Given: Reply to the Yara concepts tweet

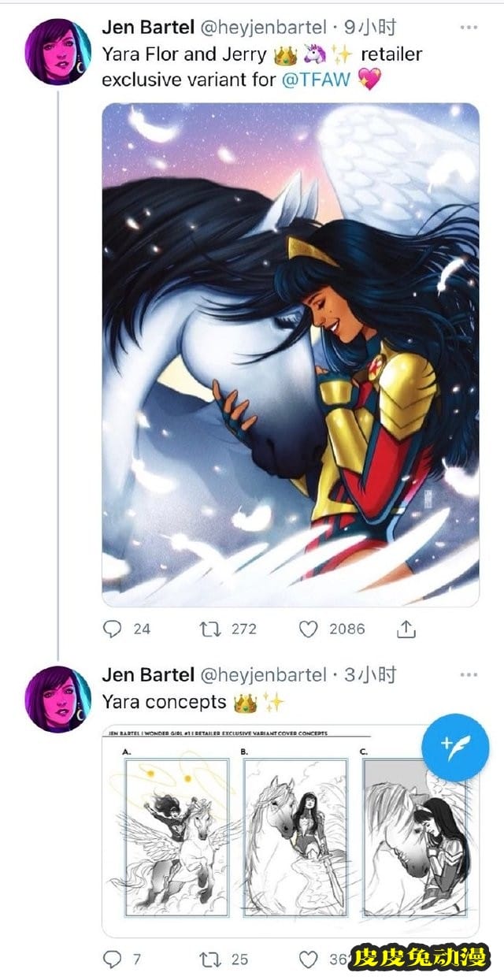Looking at the screenshot, I should pos(114,959).
